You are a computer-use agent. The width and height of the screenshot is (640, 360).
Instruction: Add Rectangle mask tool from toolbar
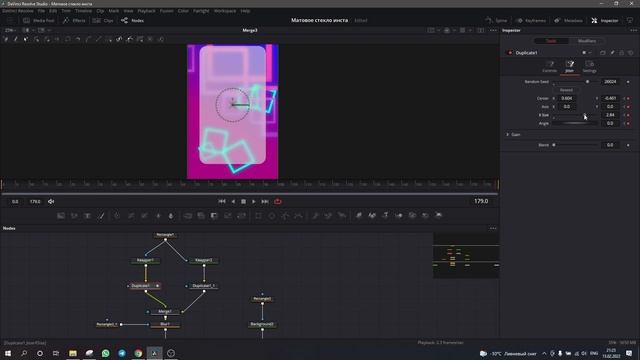coord(258,216)
